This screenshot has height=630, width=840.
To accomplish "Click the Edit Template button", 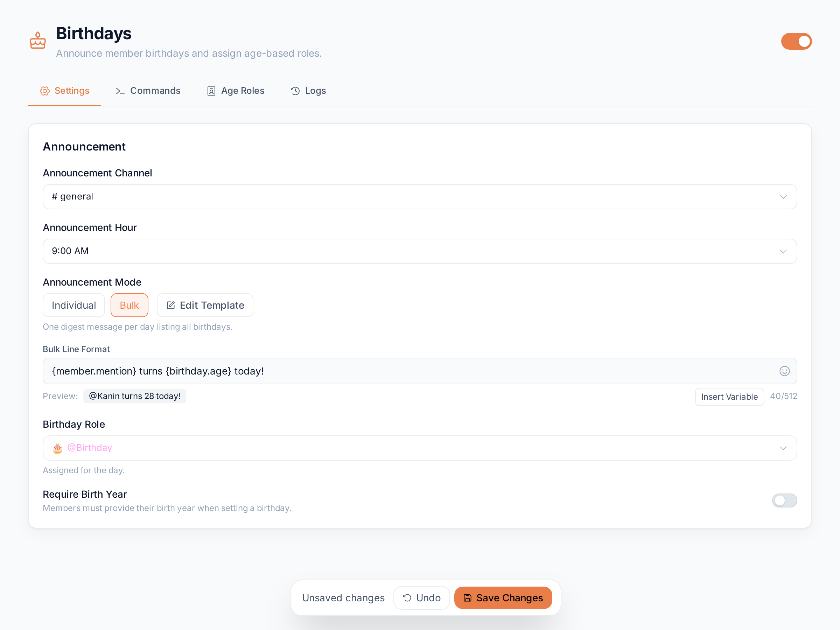I will pos(205,305).
